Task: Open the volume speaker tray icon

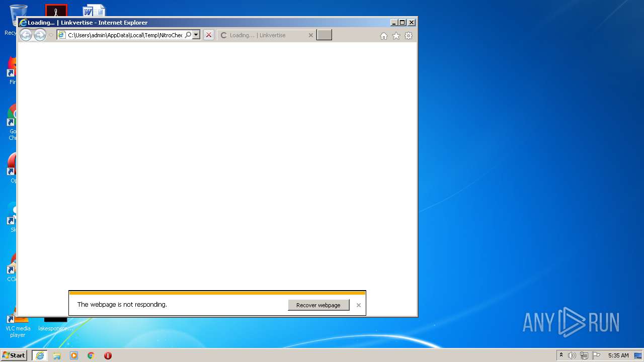Action: (x=572, y=355)
